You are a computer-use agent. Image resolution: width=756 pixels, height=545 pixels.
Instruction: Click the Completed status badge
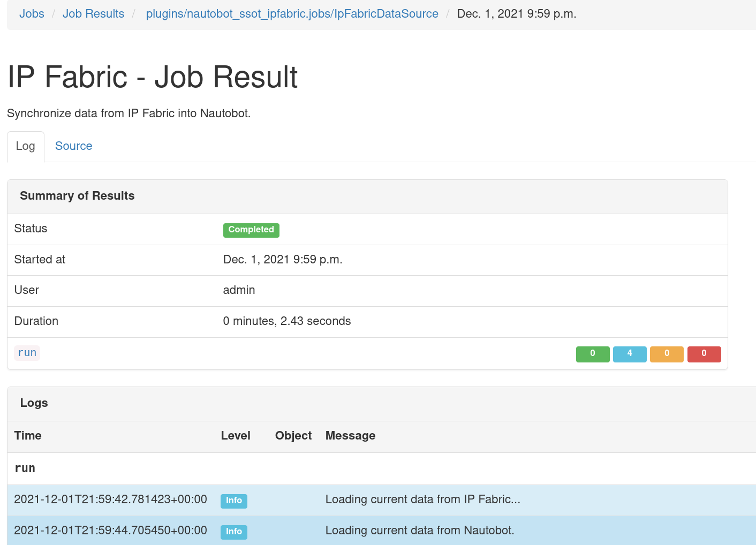[251, 230]
